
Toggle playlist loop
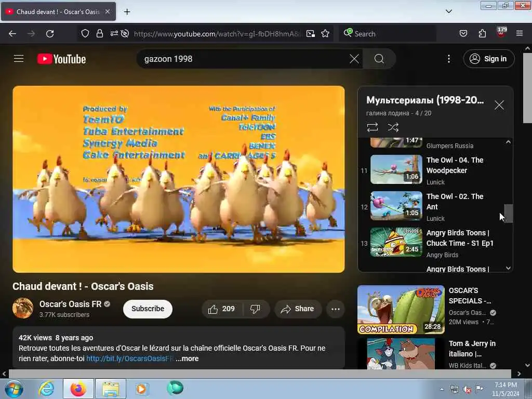pos(372,127)
